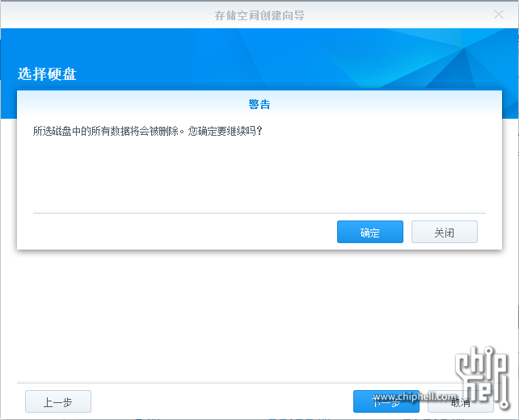Click the 警告 dialog title
The image size is (519, 420).
pyautogui.click(x=259, y=104)
